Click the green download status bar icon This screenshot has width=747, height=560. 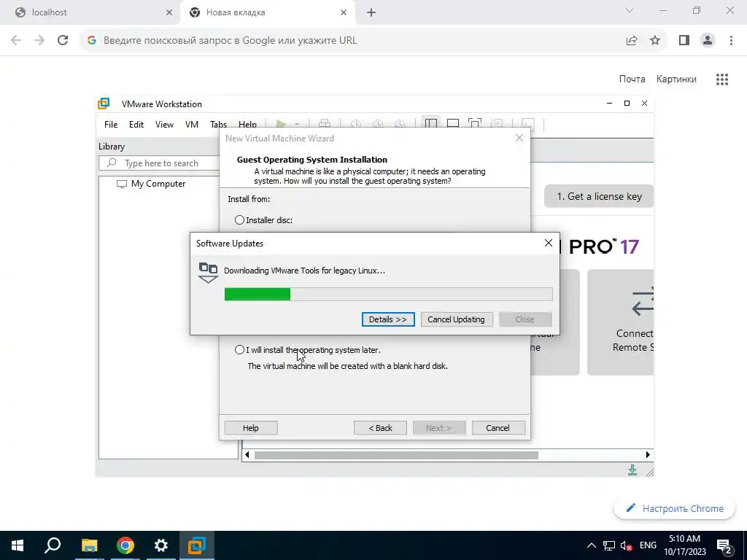632,470
